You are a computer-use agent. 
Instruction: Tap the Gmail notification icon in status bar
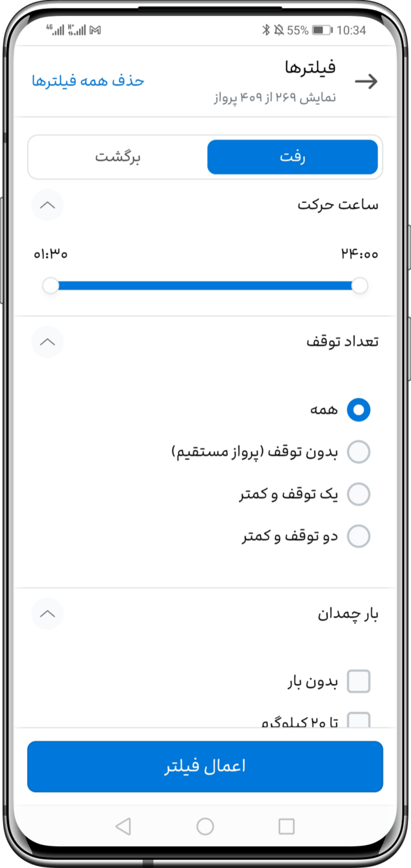[x=95, y=30]
